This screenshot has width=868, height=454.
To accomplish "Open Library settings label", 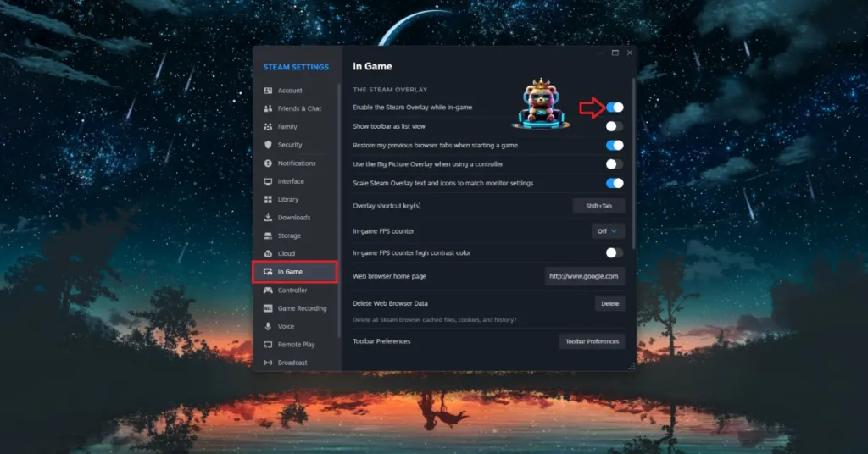I will click(x=288, y=199).
